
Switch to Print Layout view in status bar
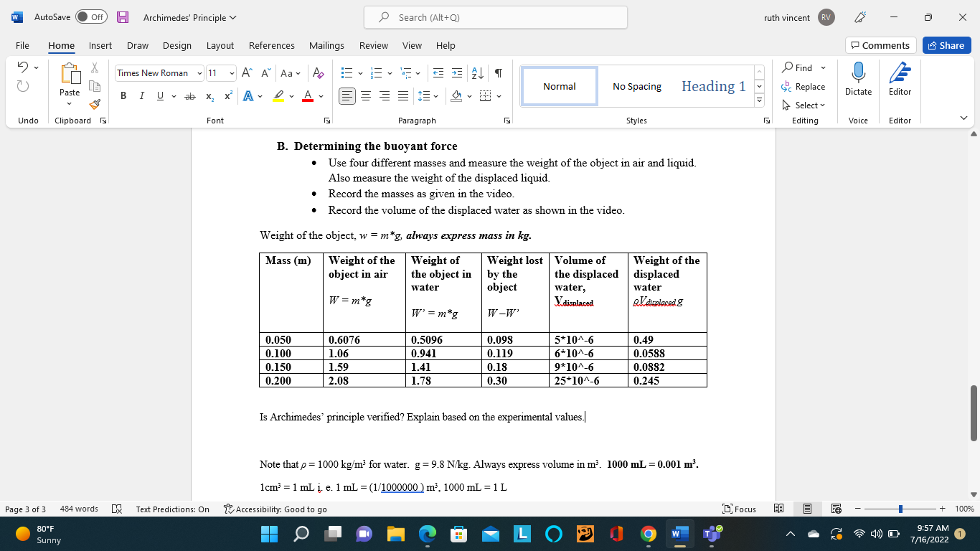click(807, 509)
